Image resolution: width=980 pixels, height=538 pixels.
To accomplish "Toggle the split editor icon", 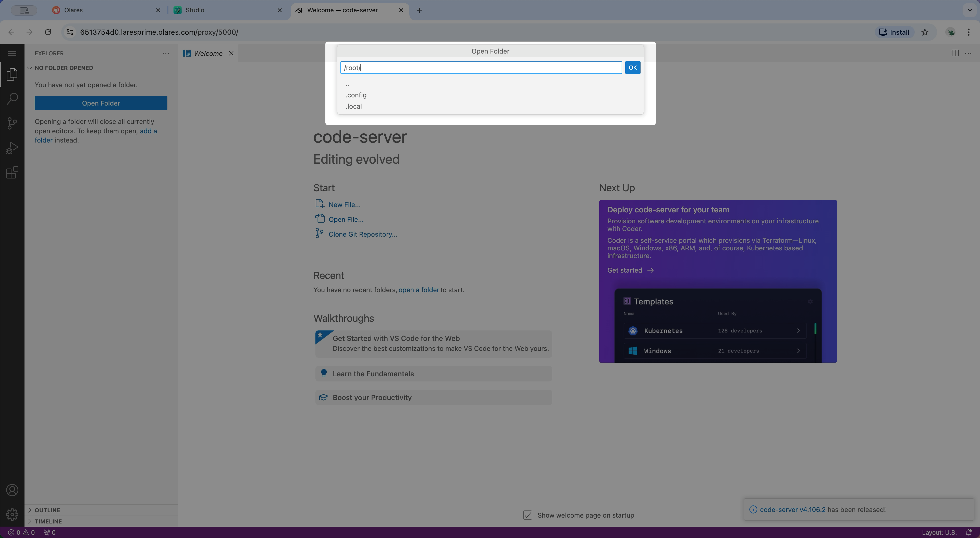I will (955, 53).
